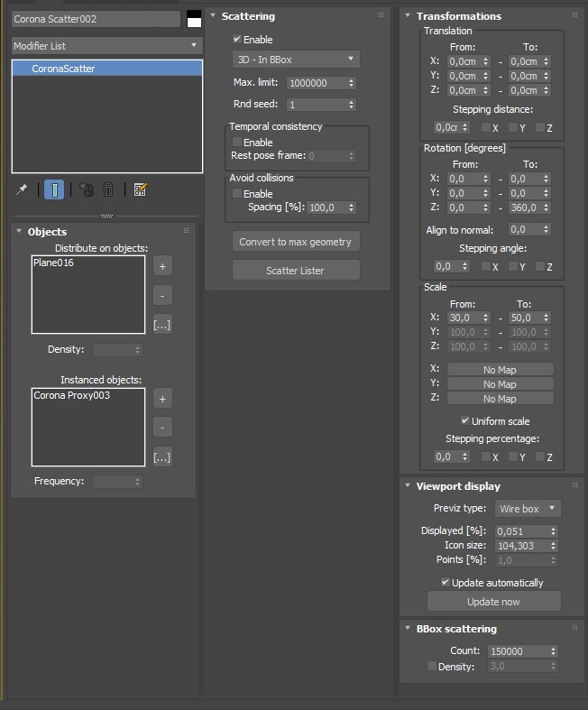Click Viewport display rollout grip handle
The image size is (588, 710).
pyautogui.click(x=574, y=485)
